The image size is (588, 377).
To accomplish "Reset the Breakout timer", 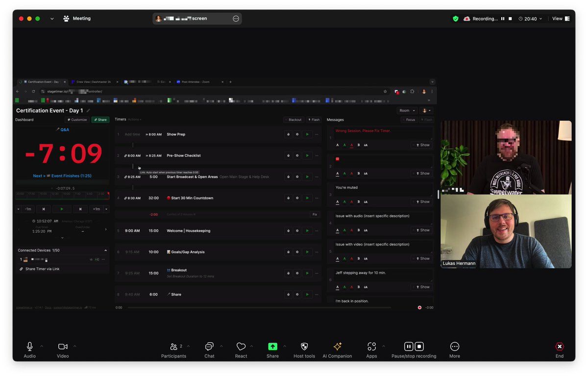I will click(x=289, y=273).
